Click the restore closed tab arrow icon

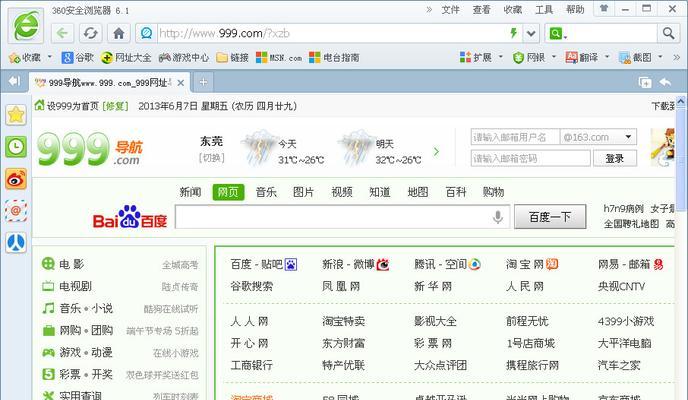click(665, 82)
